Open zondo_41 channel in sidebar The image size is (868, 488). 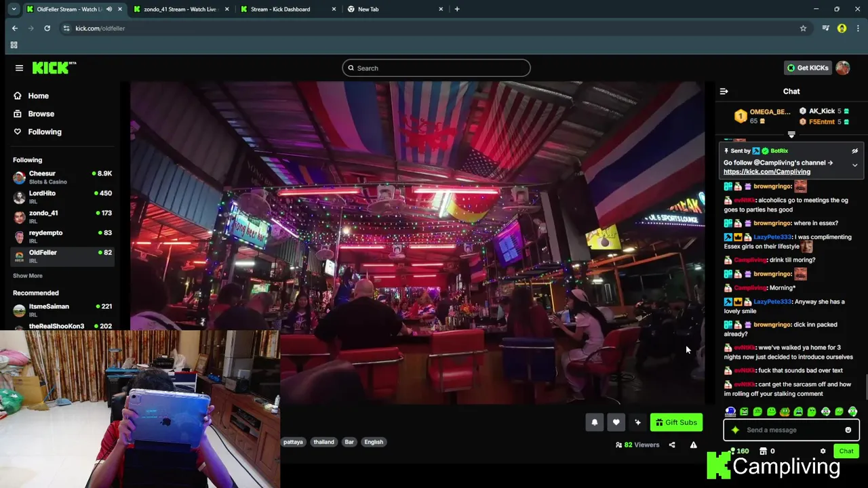tap(62, 217)
